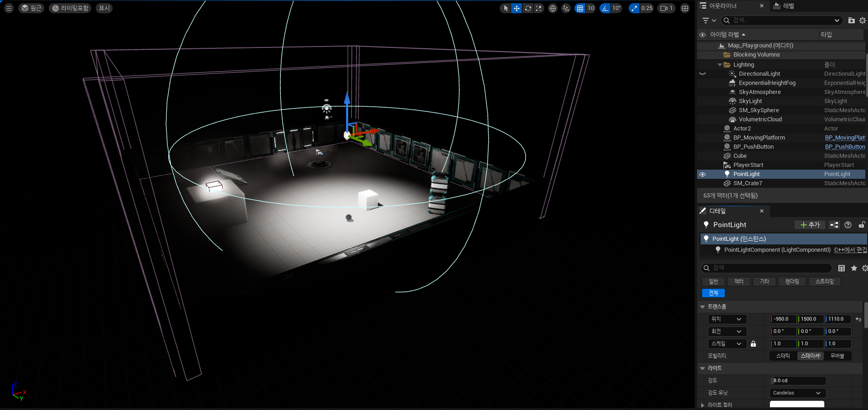The image size is (868, 410).
Task: Activate the Rotate gizmo tool
Action: [528, 8]
